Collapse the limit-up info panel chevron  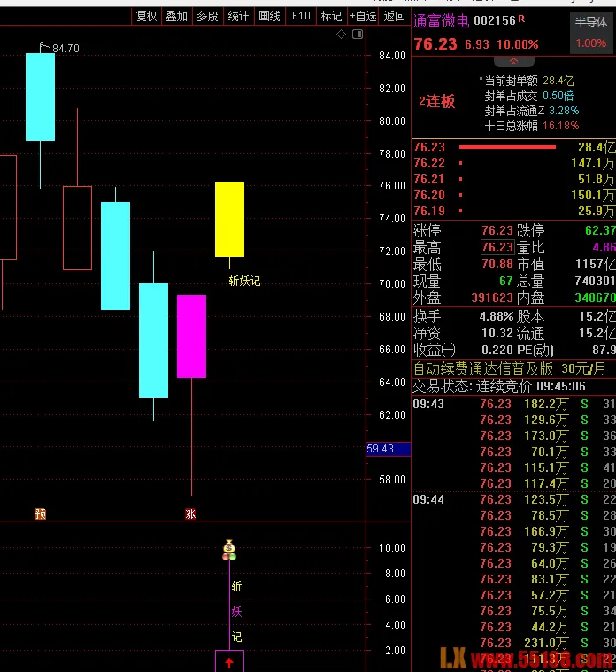point(513,61)
